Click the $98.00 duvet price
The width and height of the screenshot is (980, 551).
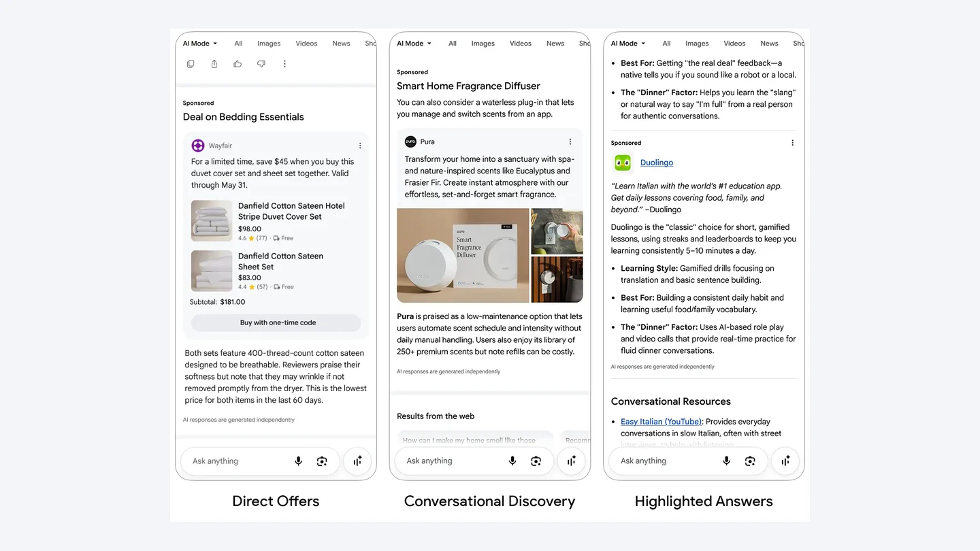[x=250, y=229]
